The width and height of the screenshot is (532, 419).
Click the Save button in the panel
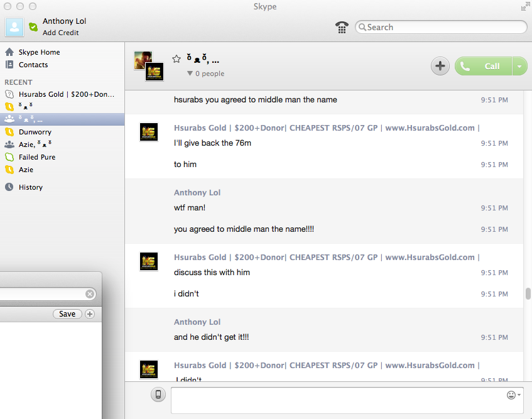[67, 314]
